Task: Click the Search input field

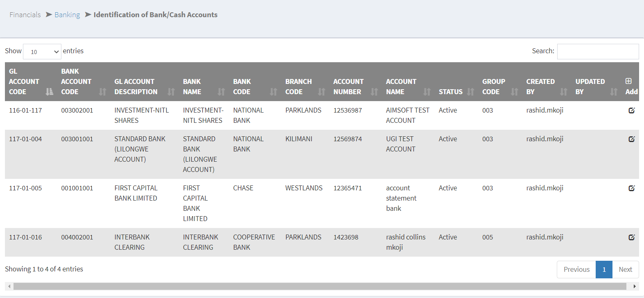Action: (598, 52)
